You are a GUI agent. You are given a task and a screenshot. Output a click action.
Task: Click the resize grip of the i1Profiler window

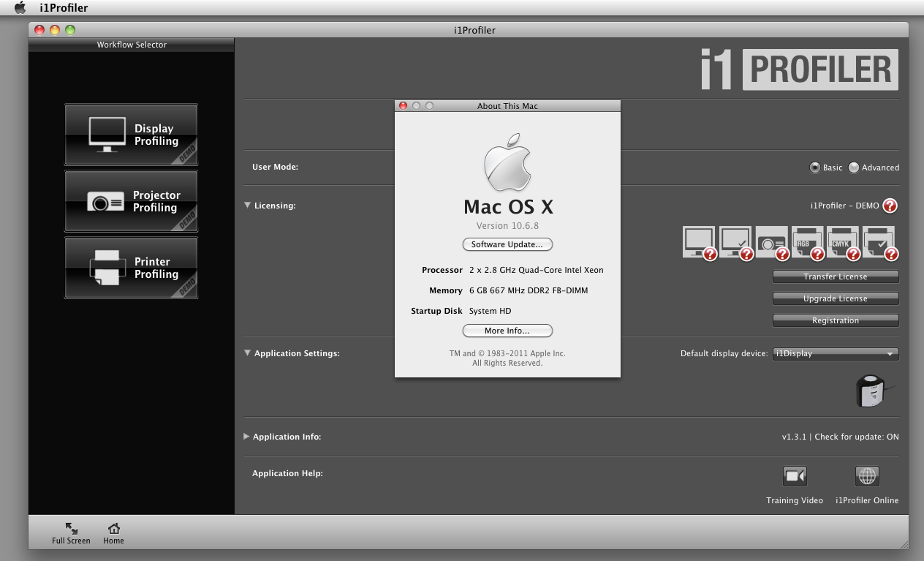[904, 544]
